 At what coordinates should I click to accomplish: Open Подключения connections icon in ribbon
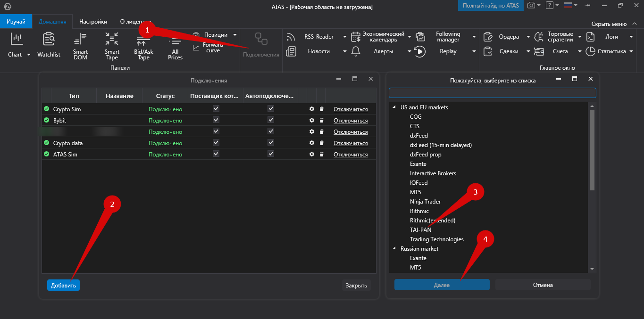pos(261,39)
